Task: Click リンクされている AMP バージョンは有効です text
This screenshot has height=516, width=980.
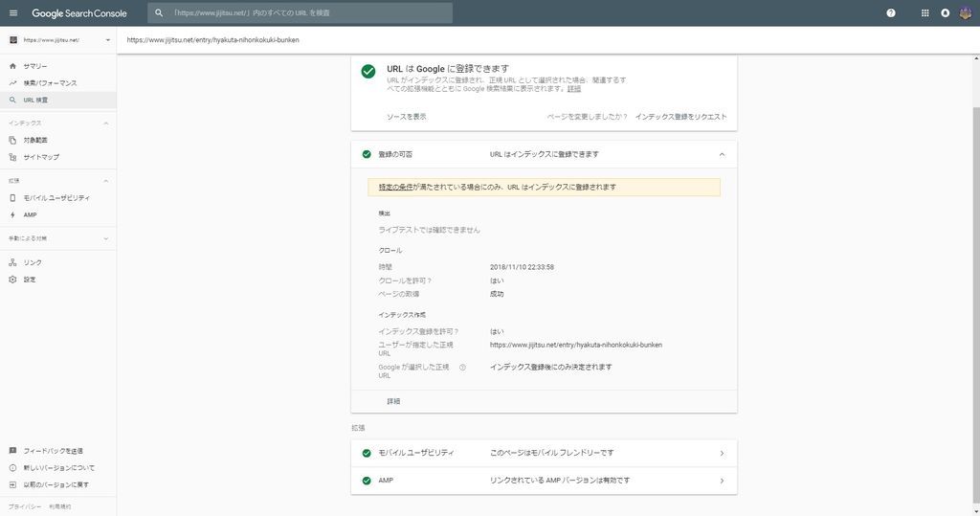Action: 560,481
